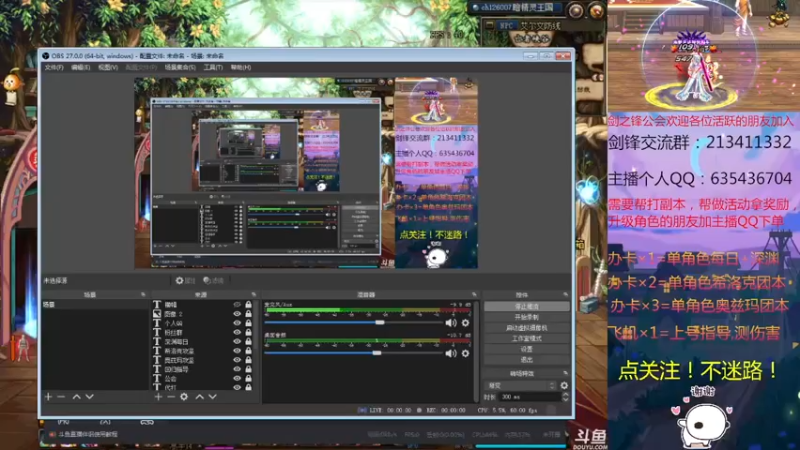The image size is (800, 450).
Task: Add a new scene with the plus icon
Action: coord(48,396)
